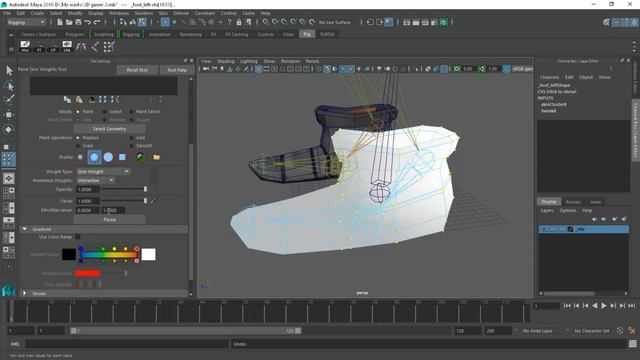Switch to the Animation shelf tab
This screenshot has height=360, width=640.
pos(160,35)
